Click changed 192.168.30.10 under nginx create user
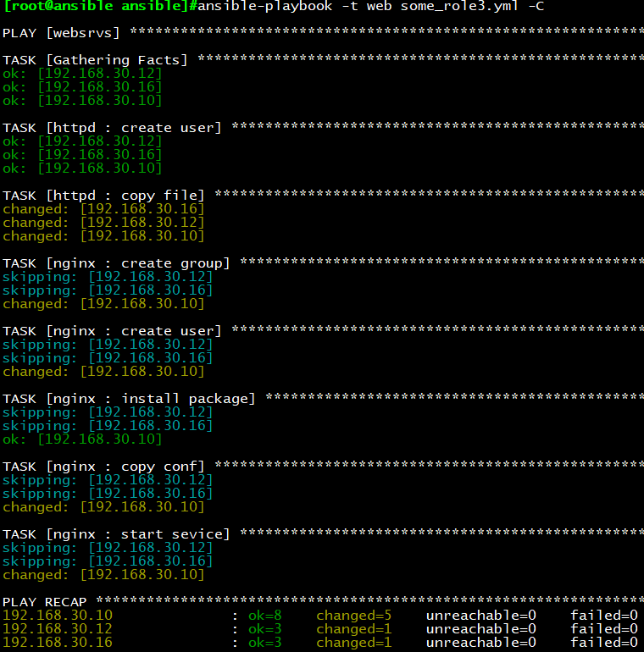The width and height of the screenshot is (644, 652). tap(103, 372)
